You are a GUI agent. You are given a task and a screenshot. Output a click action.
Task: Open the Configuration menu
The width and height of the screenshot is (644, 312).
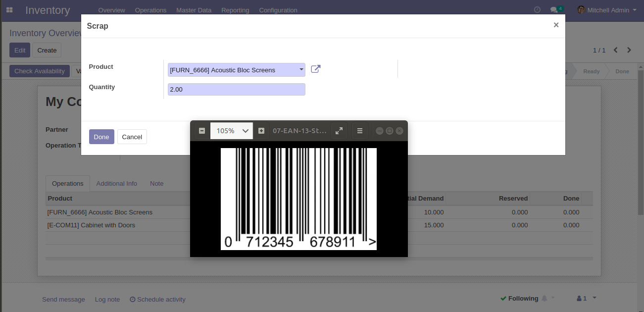(278, 10)
